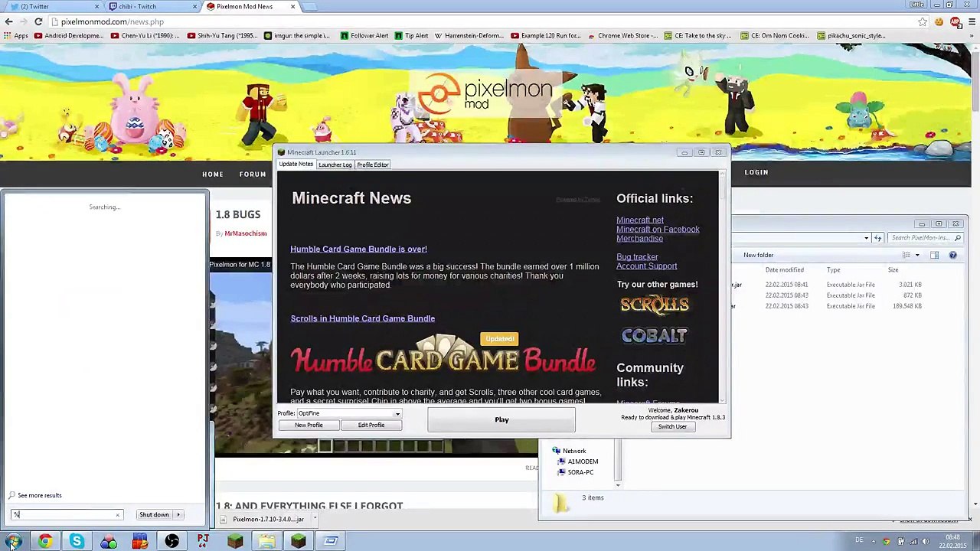Open Humble Card Game Bundle is over link

coord(358,249)
